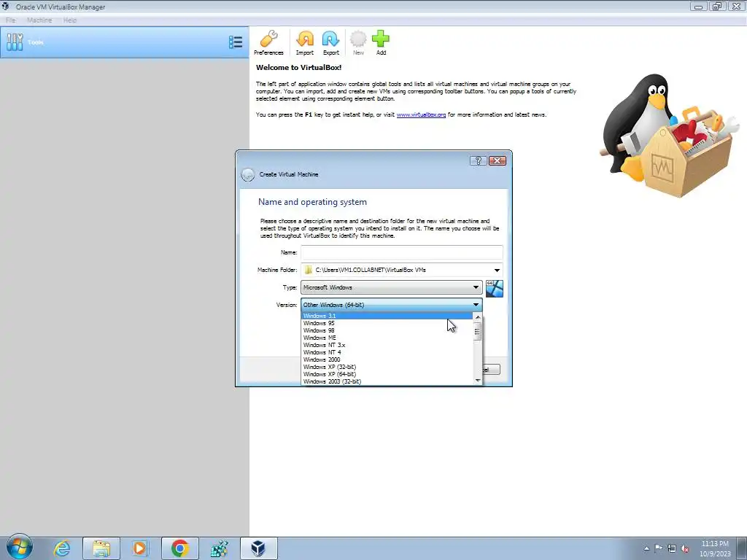Open the Help menu
This screenshot has height=560, width=747.
pos(70,20)
